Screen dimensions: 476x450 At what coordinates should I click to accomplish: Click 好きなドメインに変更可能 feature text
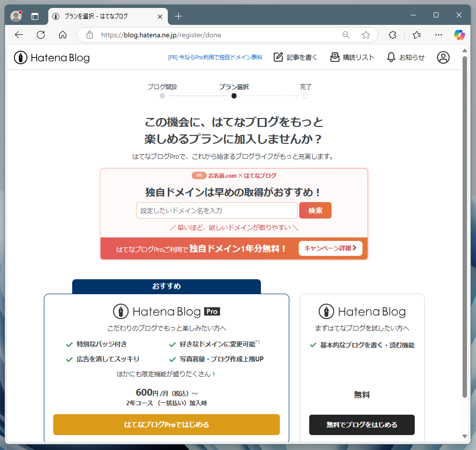point(218,344)
